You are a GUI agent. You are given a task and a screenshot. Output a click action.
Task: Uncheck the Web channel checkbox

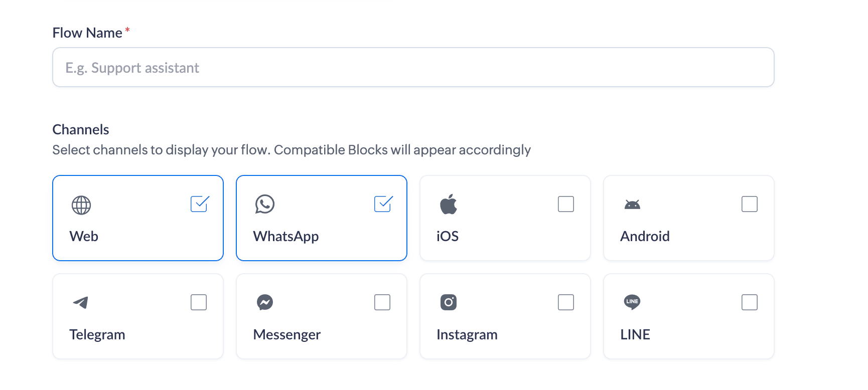click(199, 204)
